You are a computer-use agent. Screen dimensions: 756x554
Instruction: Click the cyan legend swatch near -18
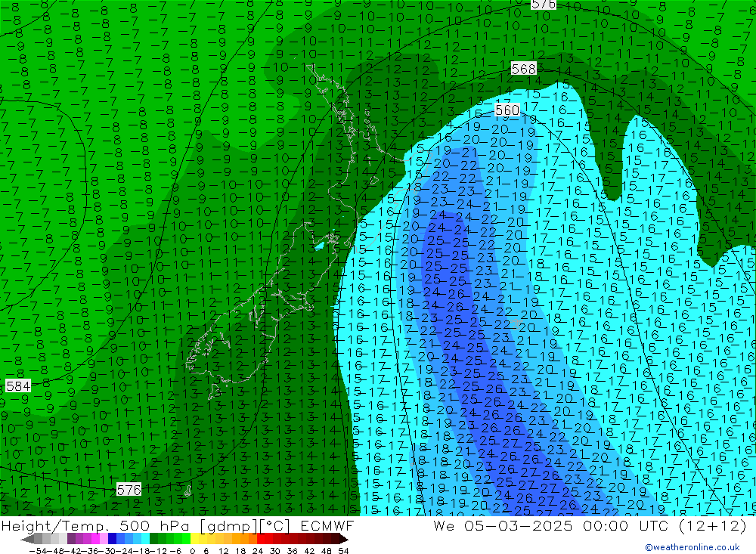145,539
